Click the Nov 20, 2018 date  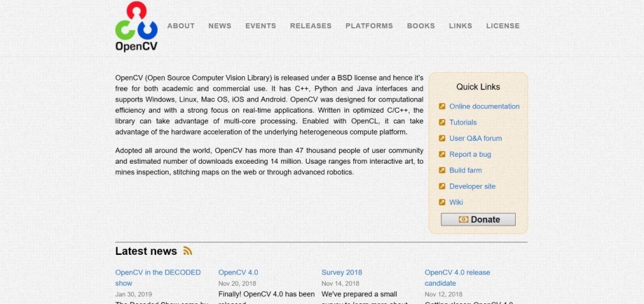click(237, 283)
